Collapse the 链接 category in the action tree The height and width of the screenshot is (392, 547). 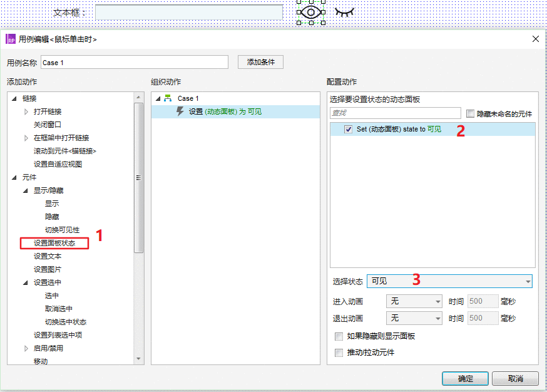click(x=14, y=99)
